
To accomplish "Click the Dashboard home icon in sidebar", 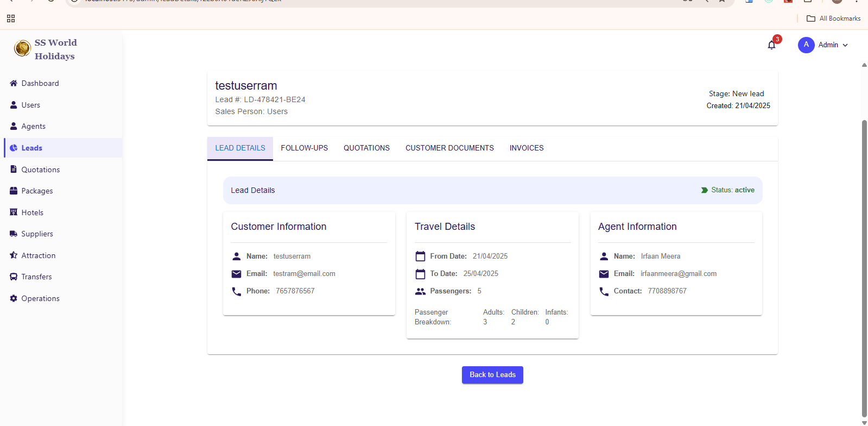I will pos(14,83).
